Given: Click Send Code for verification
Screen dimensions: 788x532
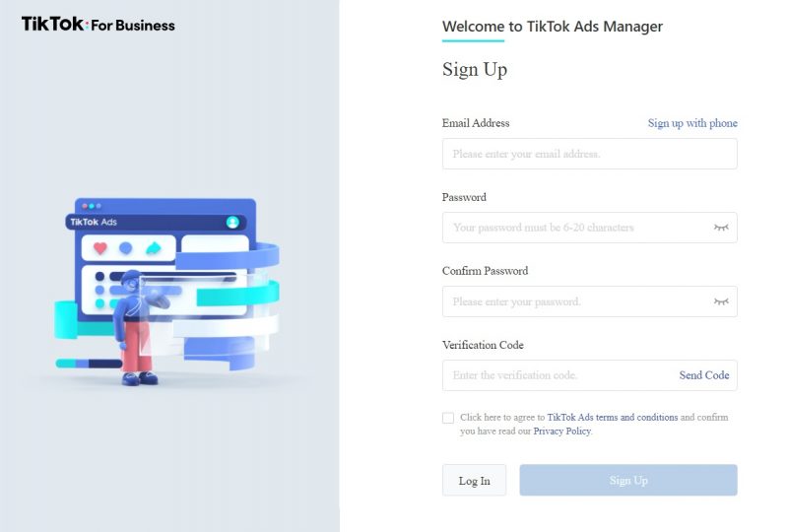Looking at the screenshot, I should pyautogui.click(x=704, y=375).
